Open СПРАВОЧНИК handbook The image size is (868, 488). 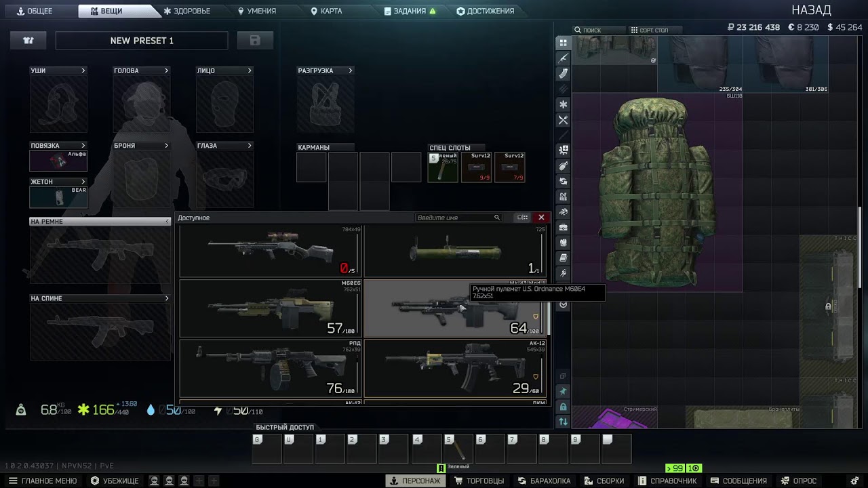pos(667,481)
